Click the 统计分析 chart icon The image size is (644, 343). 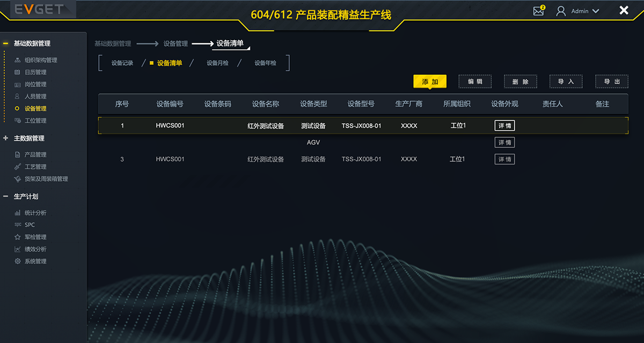pyautogui.click(x=18, y=213)
